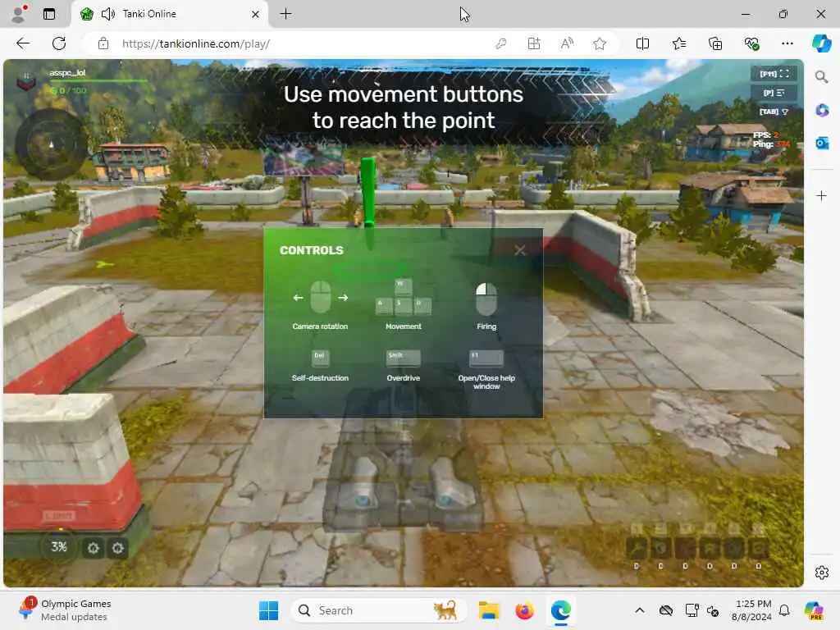This screenshot has height=630, width=840.
Task: Click the rank badge next to asspc_lol
Action: (25, 81)
